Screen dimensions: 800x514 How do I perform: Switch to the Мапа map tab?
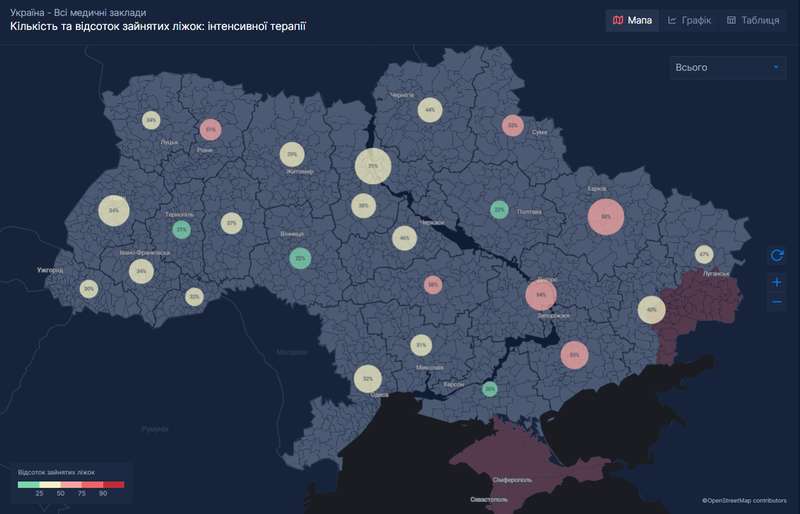click(632, 20)
